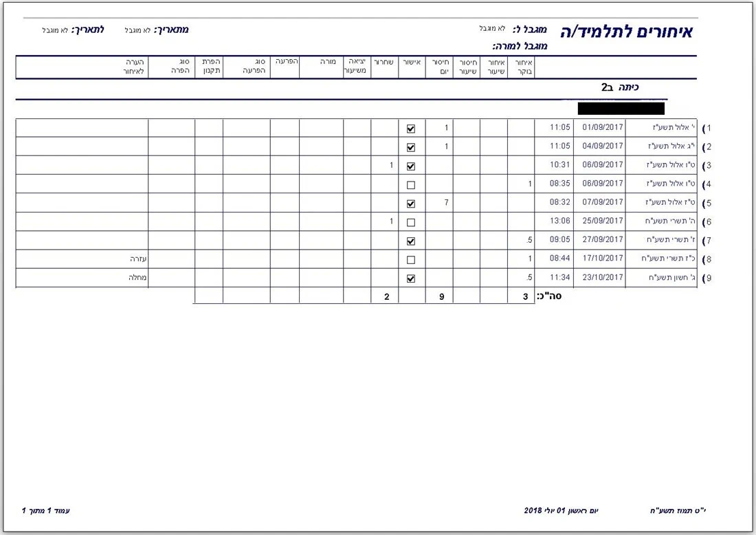Screen dimensions: 756x535
Task: Check the empty checkbox in the 17/10/2017 row
Action: pyautogui.click(x=411, y=260)
